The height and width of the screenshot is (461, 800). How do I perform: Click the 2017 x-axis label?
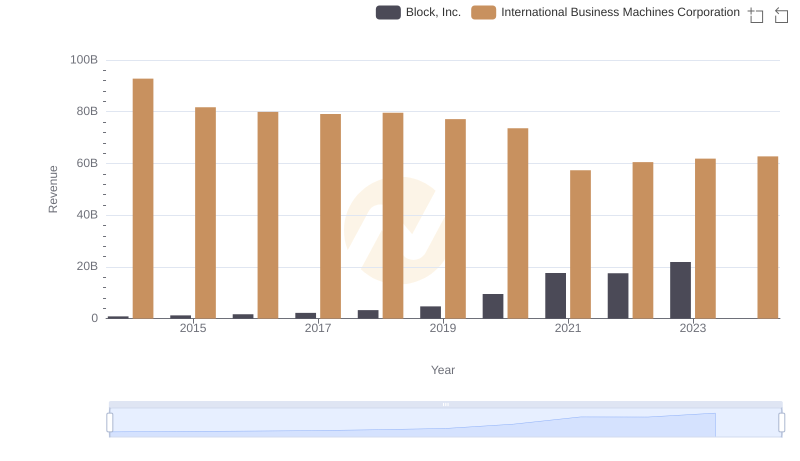pyautogui.click(x=318, y=328)
